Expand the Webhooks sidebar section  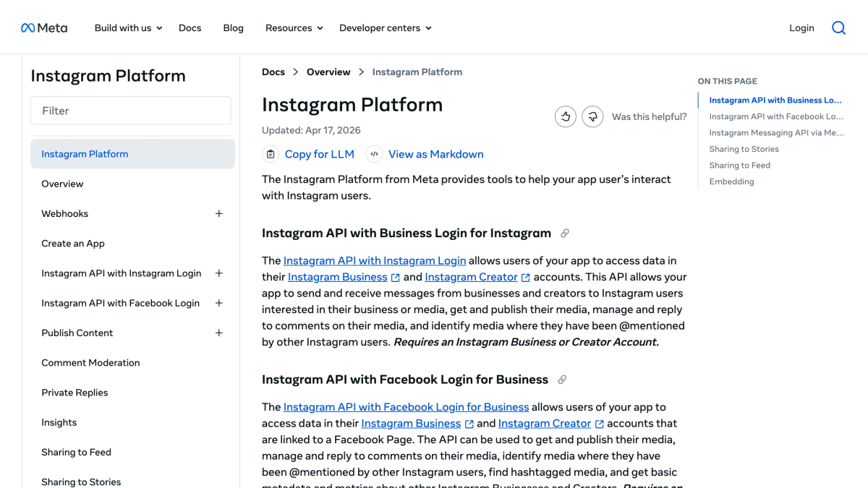219,214
